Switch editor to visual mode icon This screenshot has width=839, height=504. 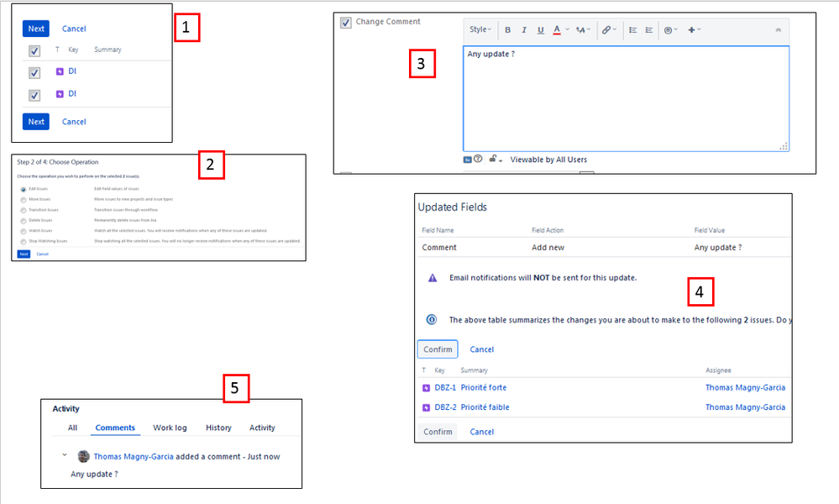pos(467,160)
